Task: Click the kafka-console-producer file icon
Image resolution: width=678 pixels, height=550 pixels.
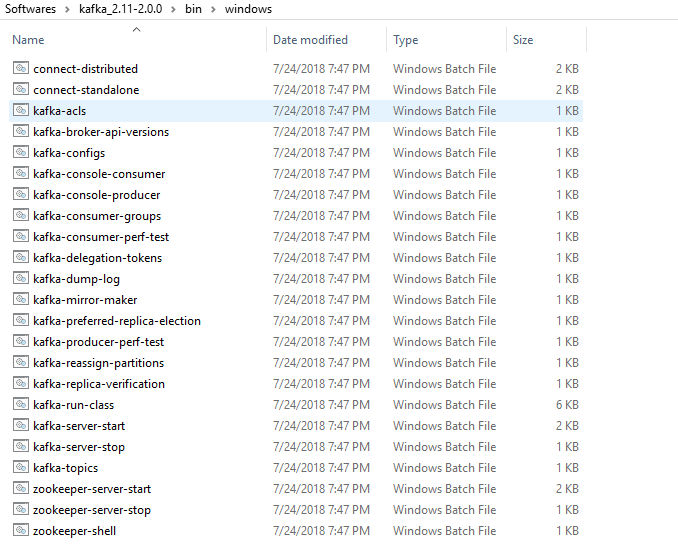Action: (22, 195)
